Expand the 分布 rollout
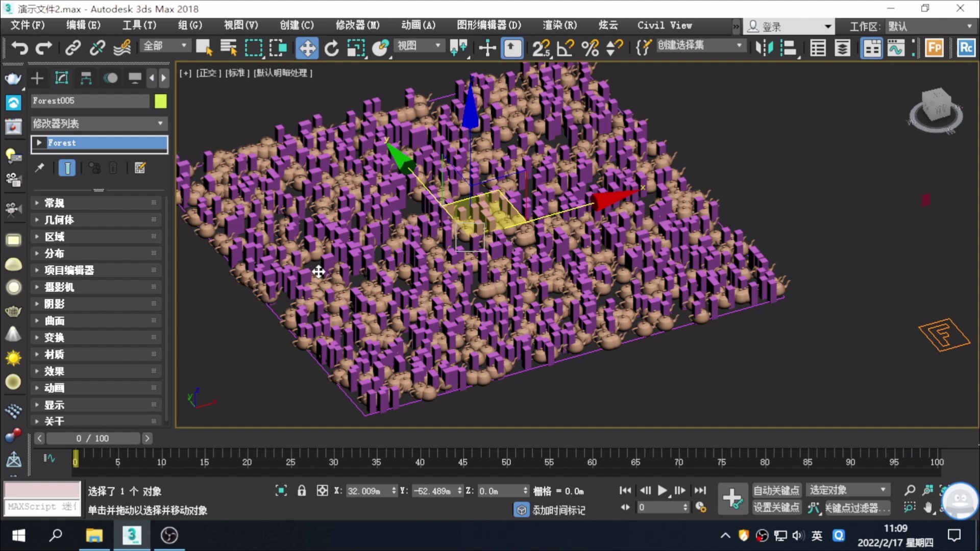 (54, 254)
